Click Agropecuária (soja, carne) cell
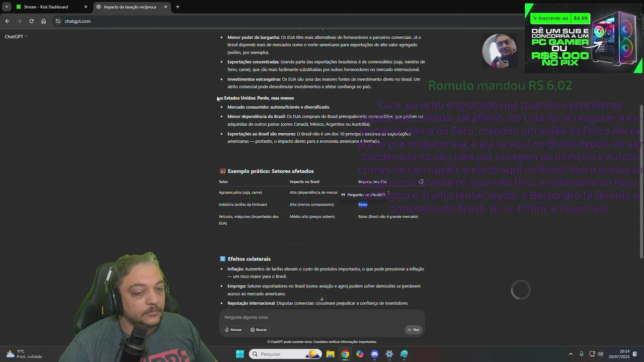Screen dimensions: 644x362 click(240, 193)
